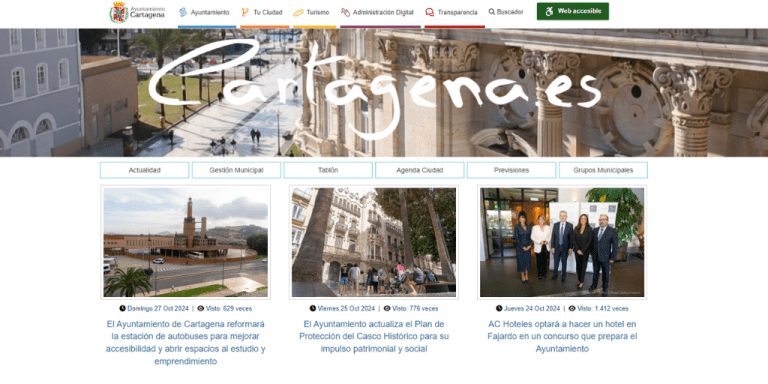768x384 pixels.
Task: Open the bus station photo thumbnail
Action: pyautogui.click(x=186, y=242)
